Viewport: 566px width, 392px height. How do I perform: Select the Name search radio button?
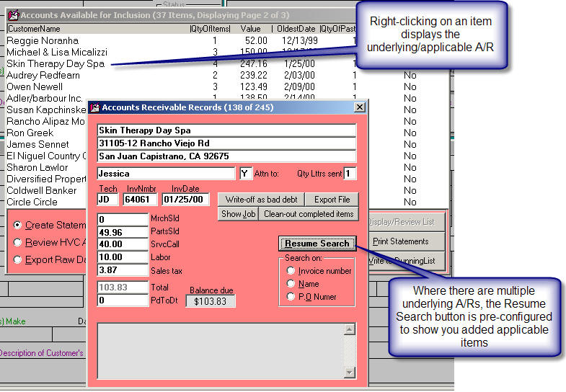pyautogui.click(x=291, y=284)
